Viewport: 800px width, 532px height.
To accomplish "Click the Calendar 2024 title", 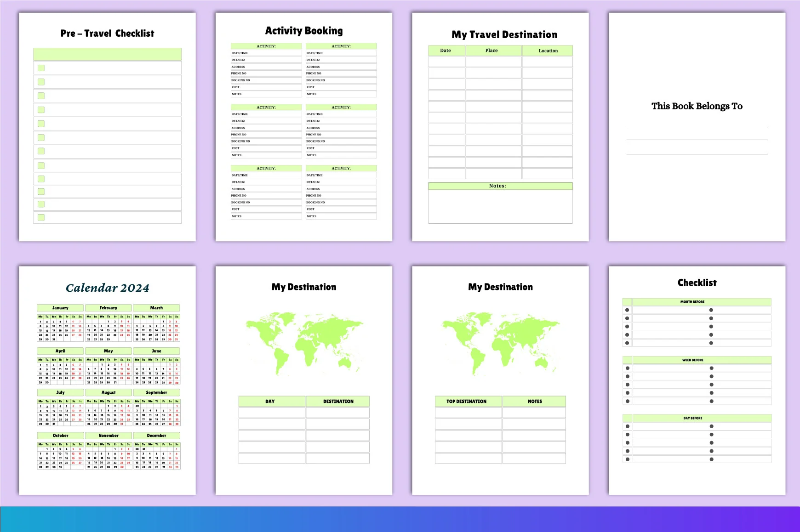I will pyautogui.click(x=108, y=288).
